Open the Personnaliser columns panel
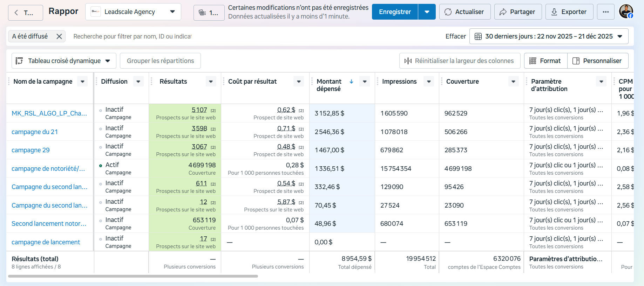This screenshot has width=644, height=286. pyautogui.click(x=598, y=61)
